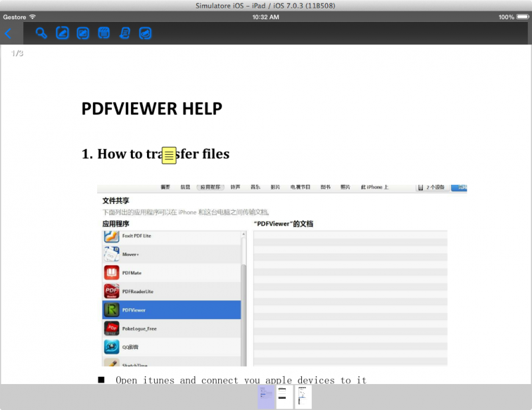Click the scroll document toolbar icon
532x410 pixels.
tap(124, 33)
